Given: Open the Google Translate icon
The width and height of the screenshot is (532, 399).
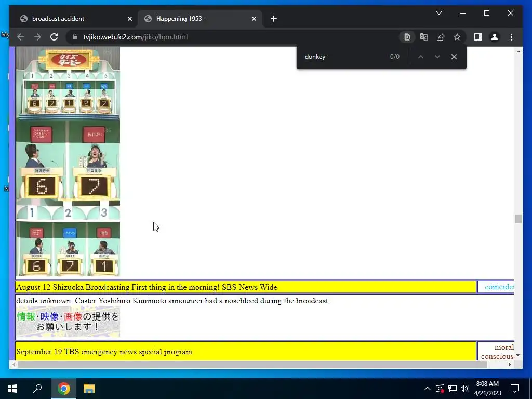Looking at the screenshot, I should [424, 37].
